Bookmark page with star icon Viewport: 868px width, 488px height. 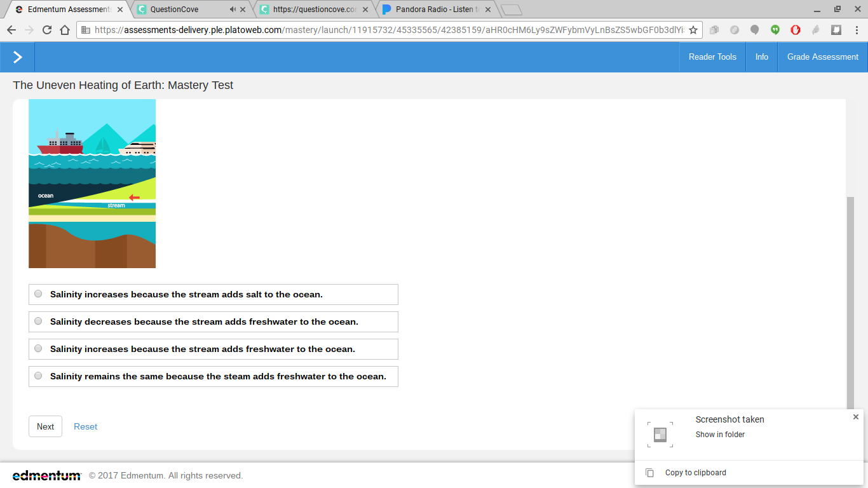tap(693, 30)
